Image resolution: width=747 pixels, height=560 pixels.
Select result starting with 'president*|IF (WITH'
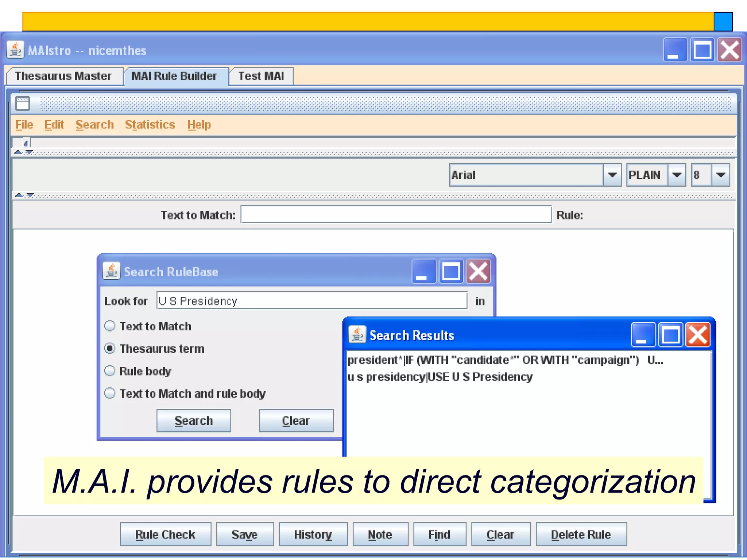505,360
